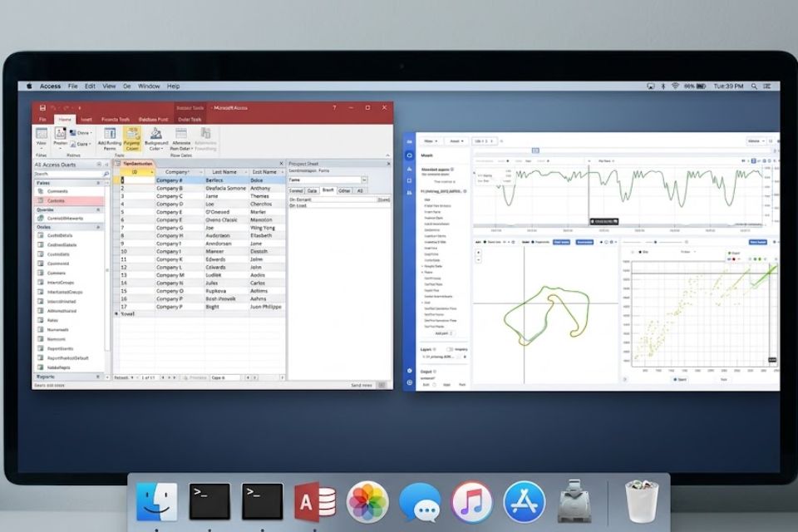Click the View button in Access ribbon

(x=42, y=139)
